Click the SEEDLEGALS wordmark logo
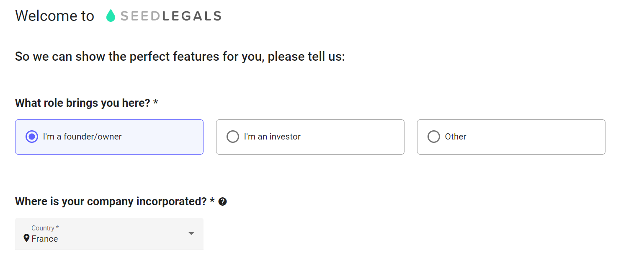Image resolution: width=644 pixels, height=261 pixels. [x=170, y=16]
